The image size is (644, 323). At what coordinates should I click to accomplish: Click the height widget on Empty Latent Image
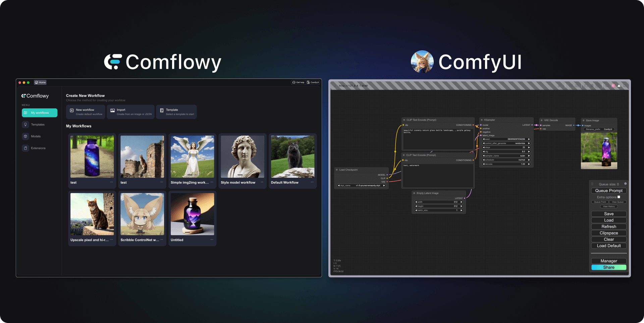[439, 206]
